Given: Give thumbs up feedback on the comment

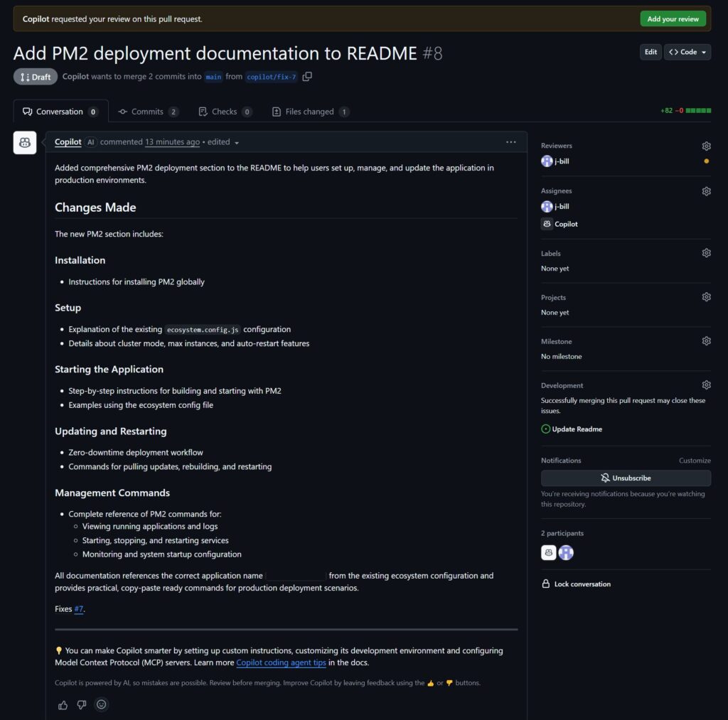Looking at the screenshot, I should pyautogui.click(x=63, y=705).
